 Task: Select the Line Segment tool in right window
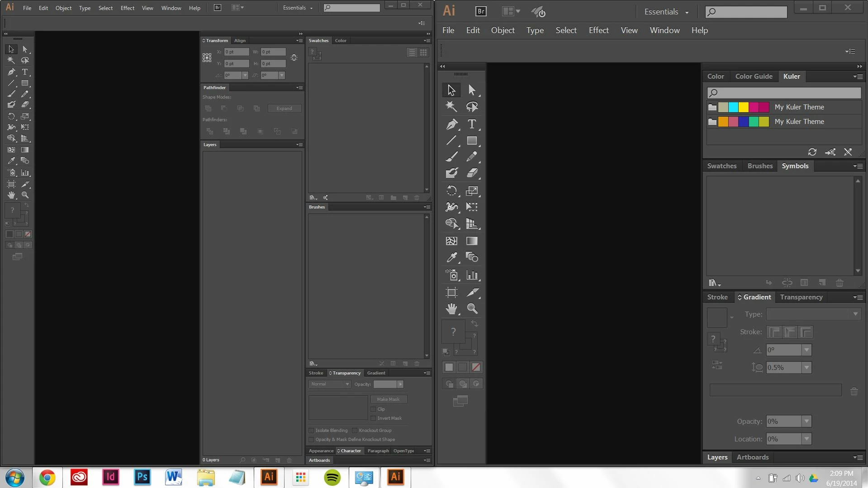[x=451, y=141]
